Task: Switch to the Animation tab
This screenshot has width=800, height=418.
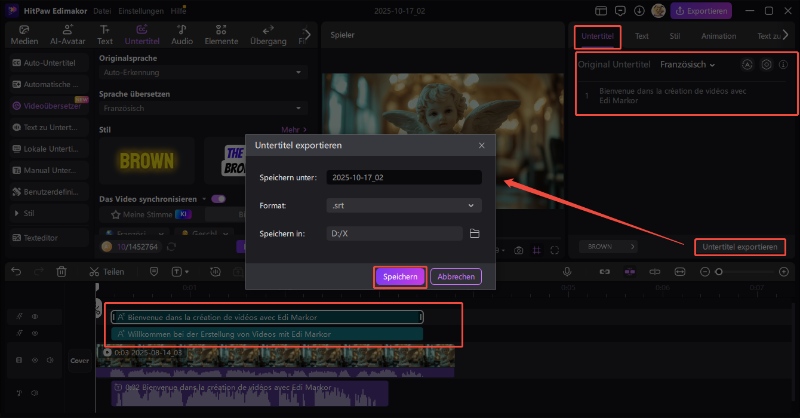Action: coord(718,36)
